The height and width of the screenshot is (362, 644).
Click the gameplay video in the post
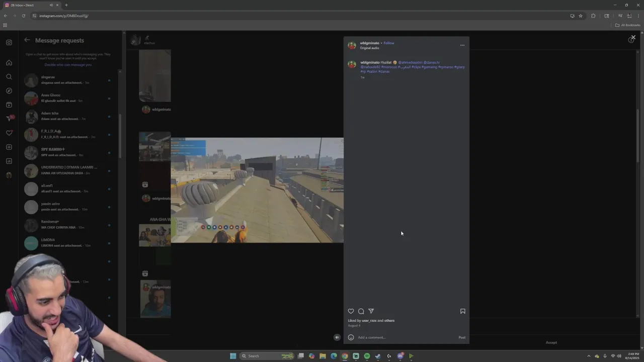click(257, 190)
